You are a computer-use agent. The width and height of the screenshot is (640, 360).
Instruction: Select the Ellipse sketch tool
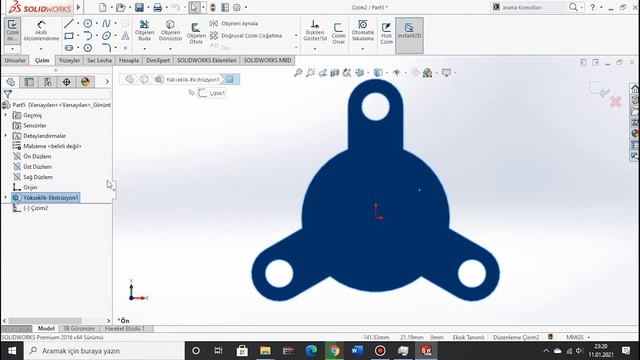tap(106, 36)
